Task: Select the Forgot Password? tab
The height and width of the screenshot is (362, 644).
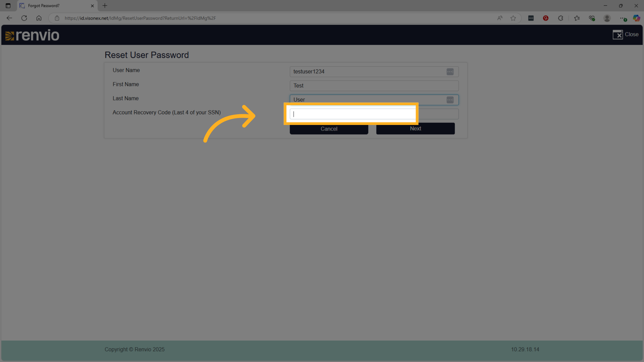Action: coord(57,6)
